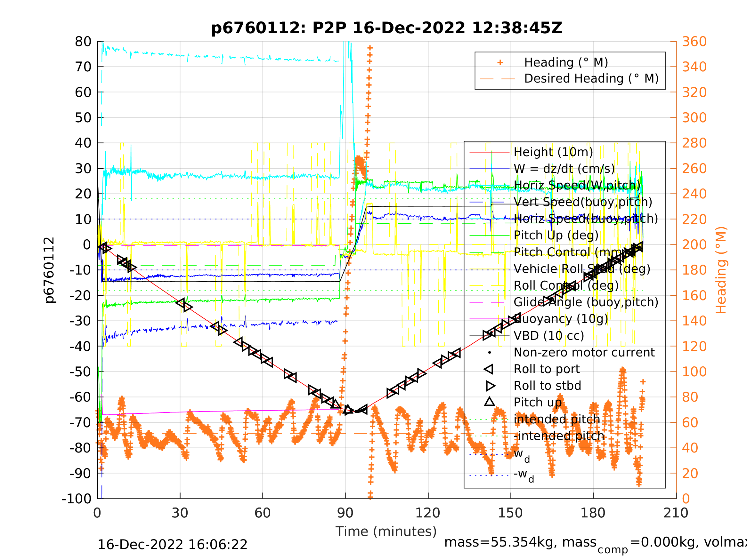
Task: Select 'Roll to stbd' legend label
Action: [x=548, y=386]
